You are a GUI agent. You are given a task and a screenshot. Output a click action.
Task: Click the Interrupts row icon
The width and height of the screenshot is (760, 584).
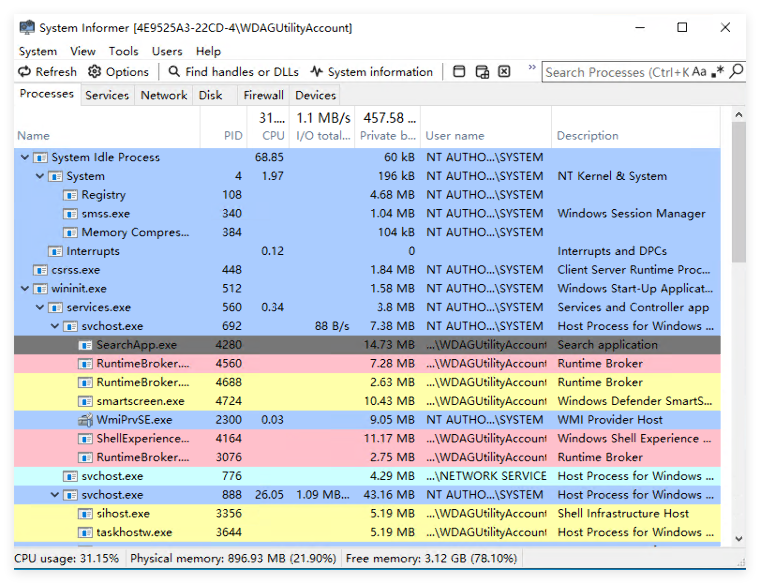tap(55, 252)
